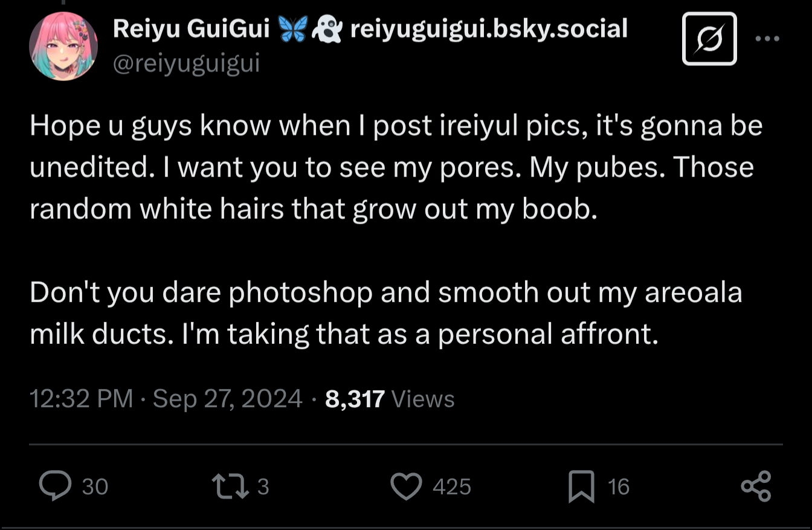Click the Reiyu GuiGui display name
Viewport: 812px width, 530px height.
pos(191,28)
